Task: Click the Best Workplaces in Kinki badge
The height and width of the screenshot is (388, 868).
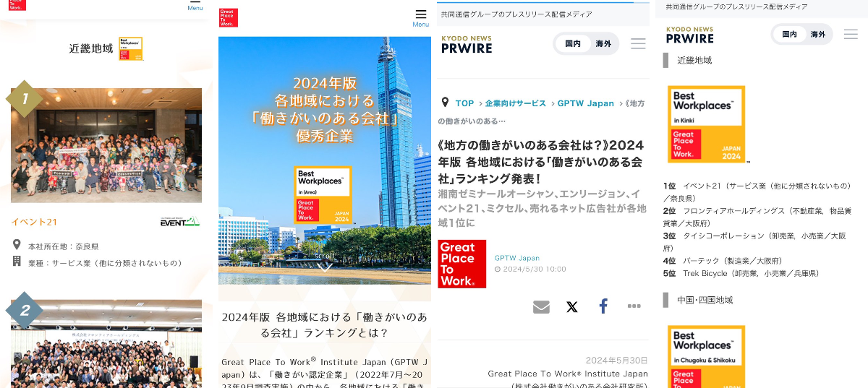Action: click(x=707, y=124)
